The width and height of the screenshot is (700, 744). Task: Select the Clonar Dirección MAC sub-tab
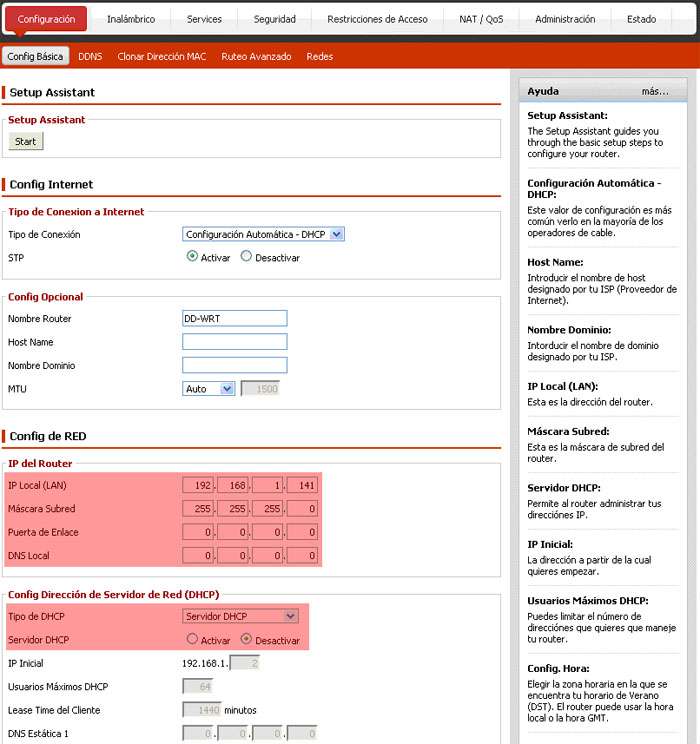161,57
